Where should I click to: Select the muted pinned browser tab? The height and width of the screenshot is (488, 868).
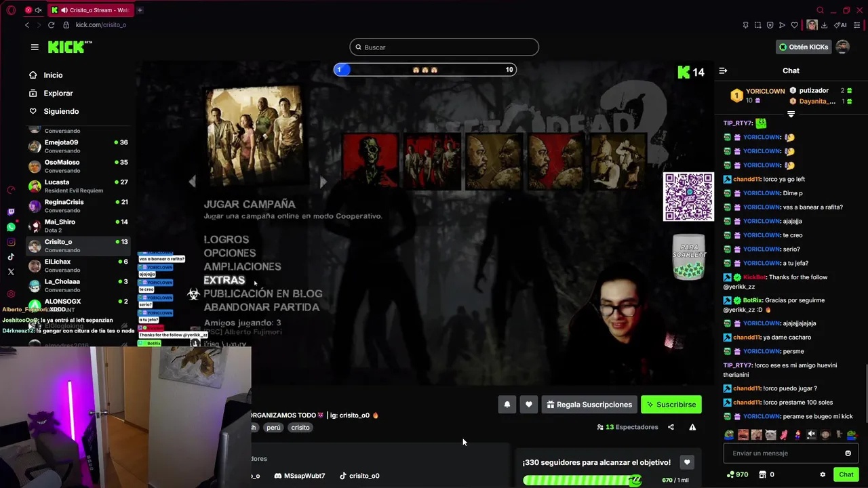tap(33, 10)
